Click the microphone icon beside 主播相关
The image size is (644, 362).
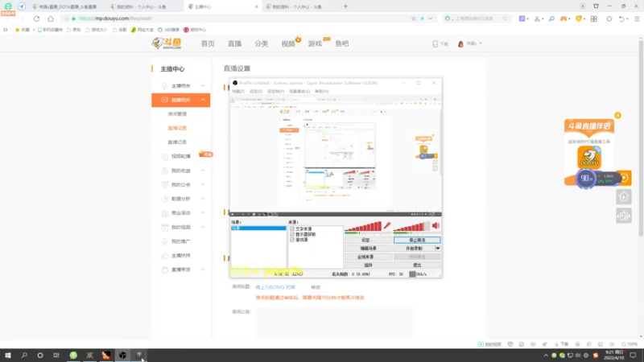(165, 86)
